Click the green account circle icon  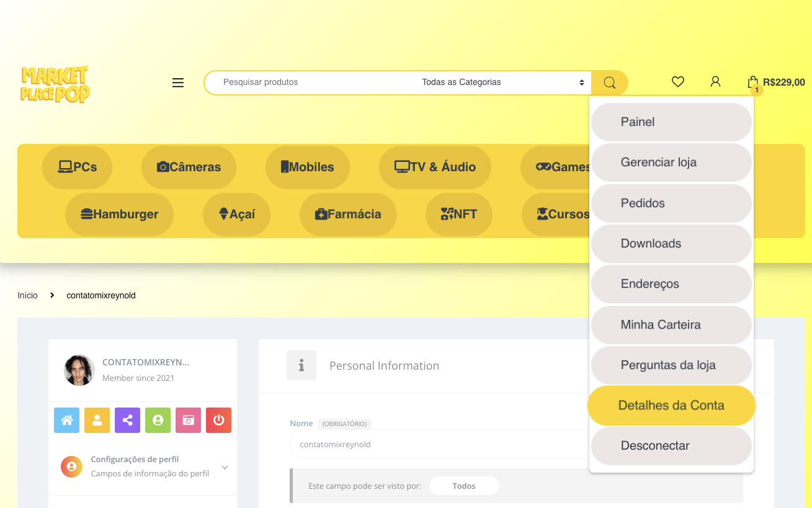click(x=158, y=420)
